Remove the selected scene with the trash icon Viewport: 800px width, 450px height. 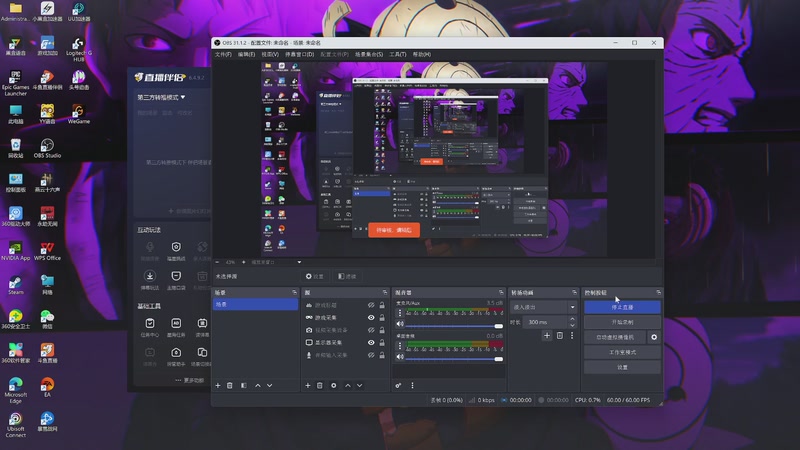coord(230,386)
